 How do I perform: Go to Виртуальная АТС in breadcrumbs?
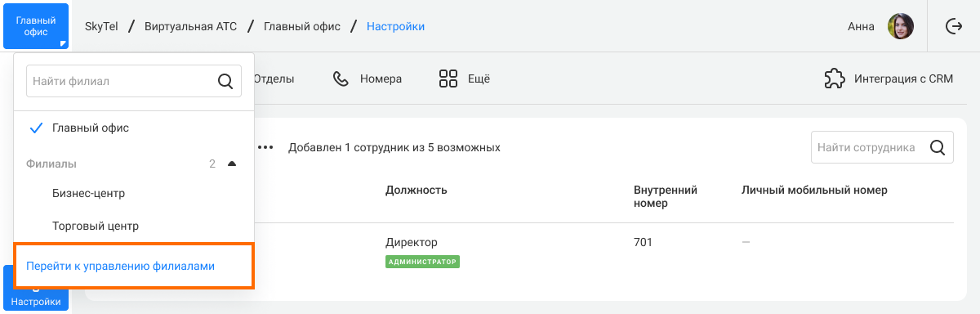pos(190,26)
